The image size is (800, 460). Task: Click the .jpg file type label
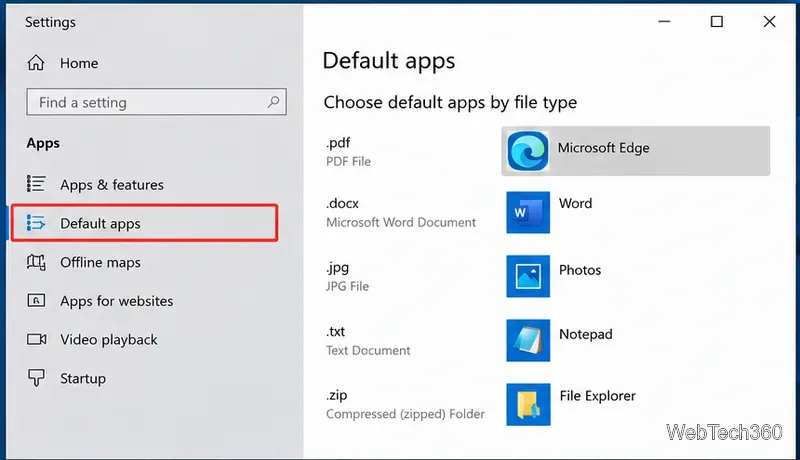(x=337, y=268)
